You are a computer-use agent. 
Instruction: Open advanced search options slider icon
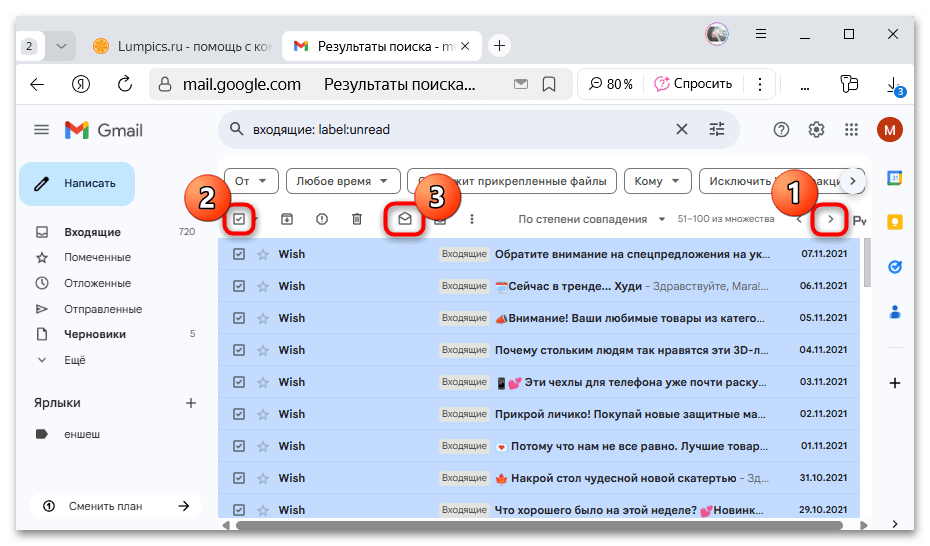tap(717, 129)
